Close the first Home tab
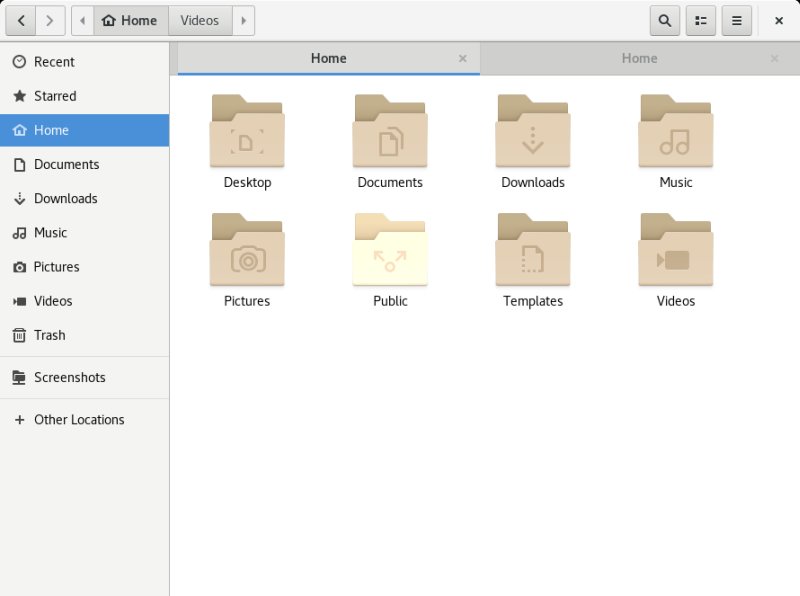This screenshot has width=800, height=596. click(x=463, y=58)
